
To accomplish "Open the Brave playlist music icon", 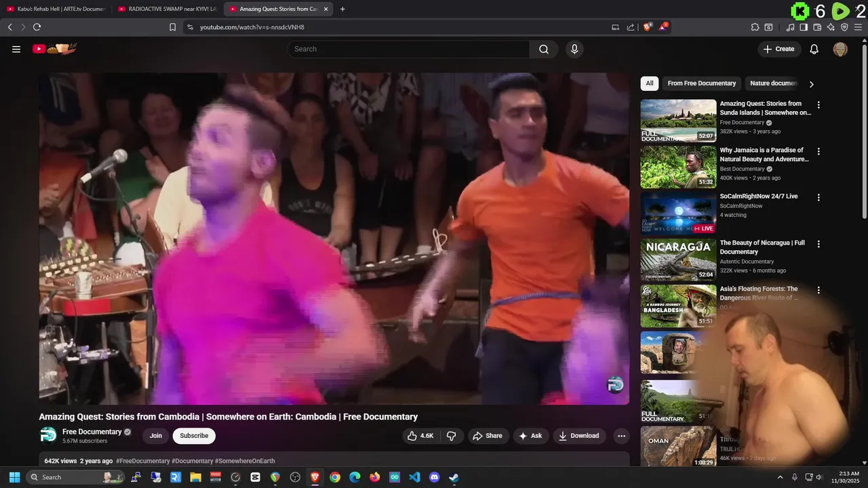I will tap(790, 27).
